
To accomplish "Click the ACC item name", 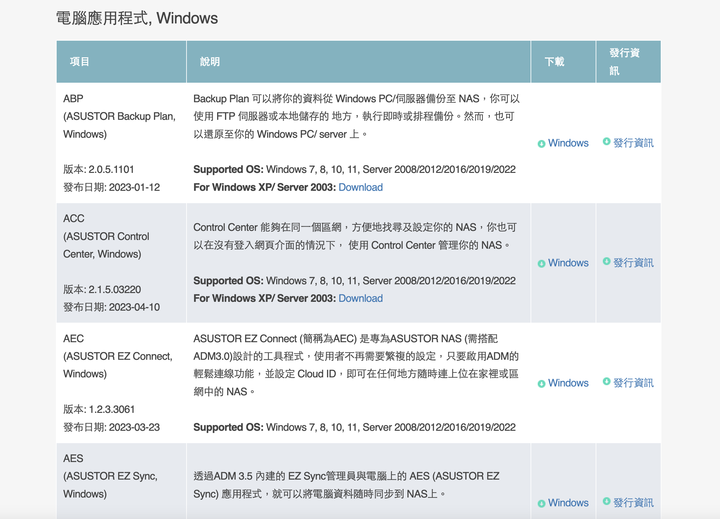I will click(106, 236).
